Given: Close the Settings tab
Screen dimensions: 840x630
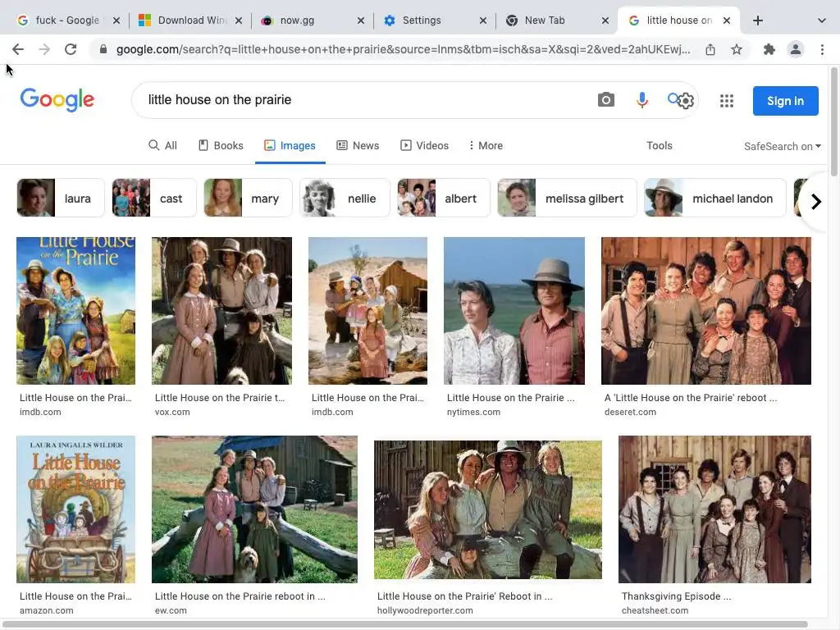Looking at the screenshot, I should click(x=482, y=21).
